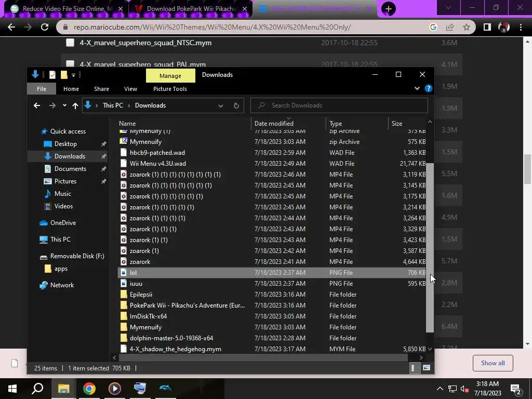Open taskbar search
This screenshot has height=399, width=532.
(37, 389)
